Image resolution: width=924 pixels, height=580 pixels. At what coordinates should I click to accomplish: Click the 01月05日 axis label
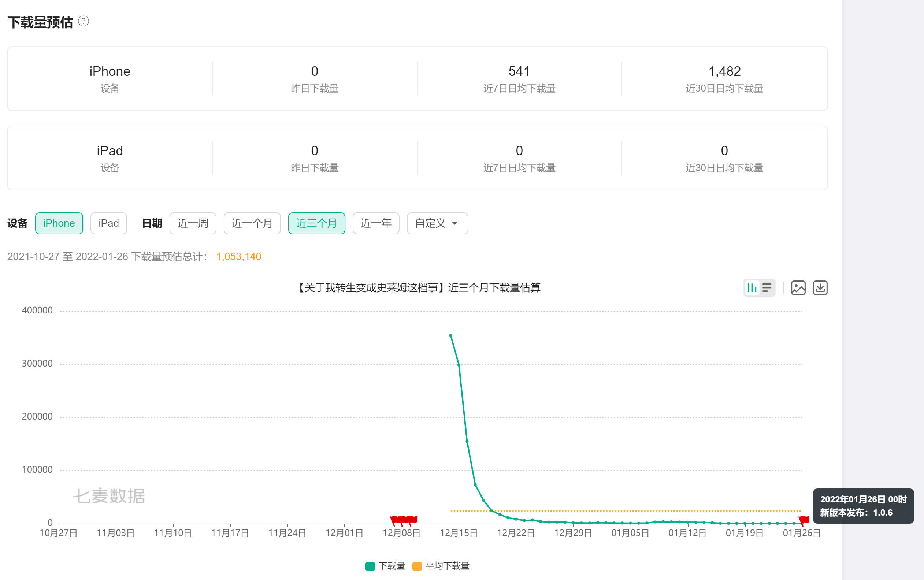[x=630, y=533]
